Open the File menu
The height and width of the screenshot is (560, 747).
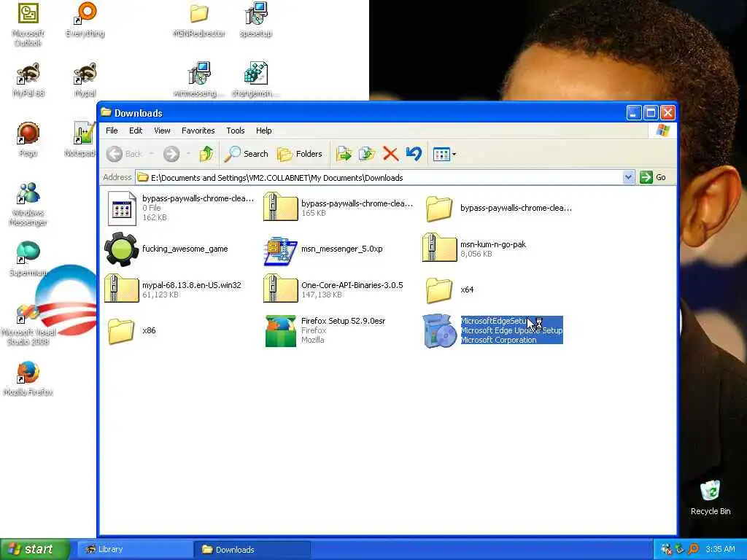[112, 131]
